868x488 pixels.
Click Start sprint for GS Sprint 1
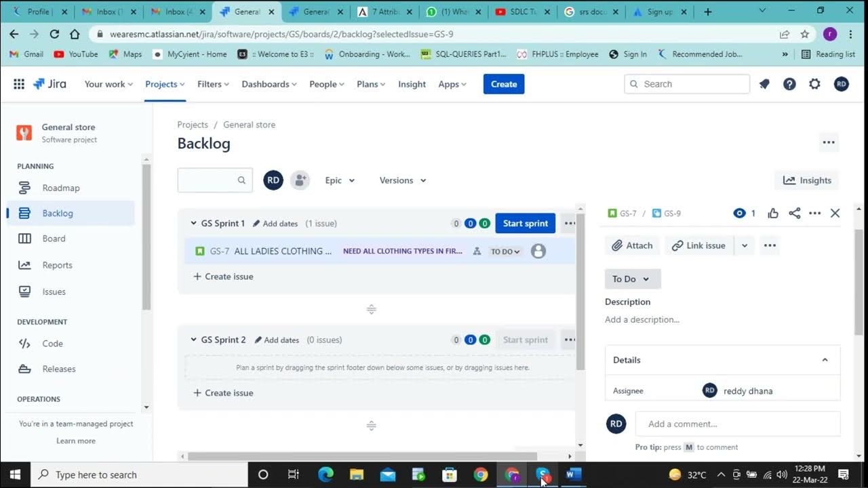526,223
